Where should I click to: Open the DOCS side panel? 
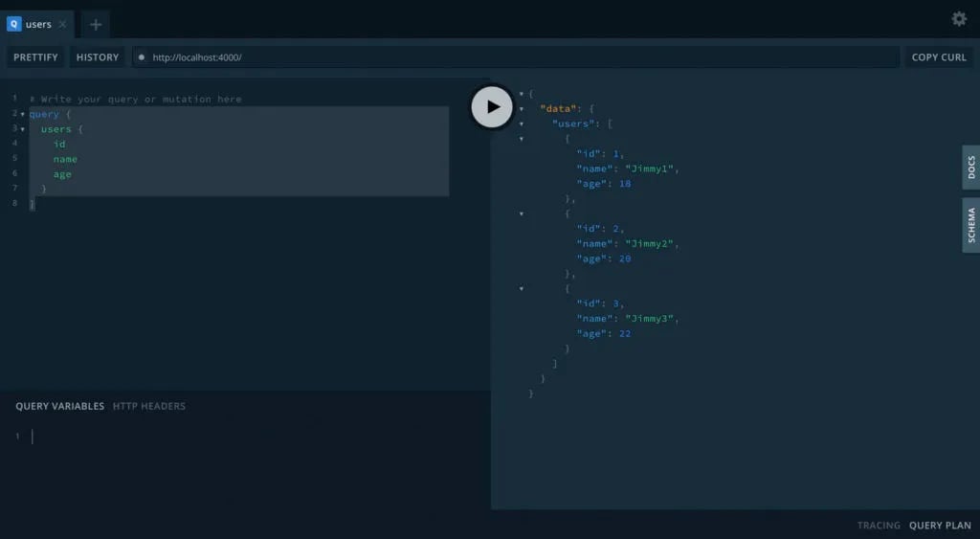[x=971, y=168]
